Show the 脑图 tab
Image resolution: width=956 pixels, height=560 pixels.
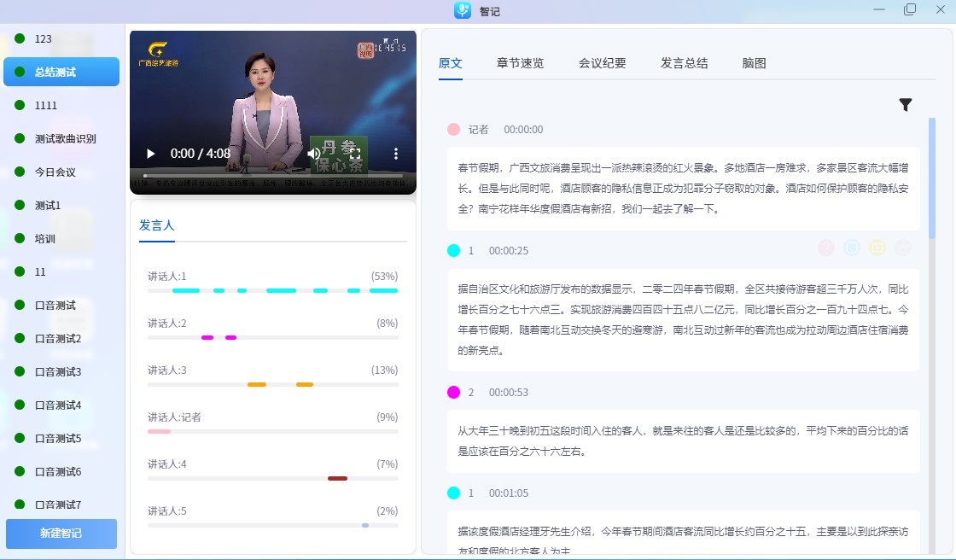tap(755, 63)
